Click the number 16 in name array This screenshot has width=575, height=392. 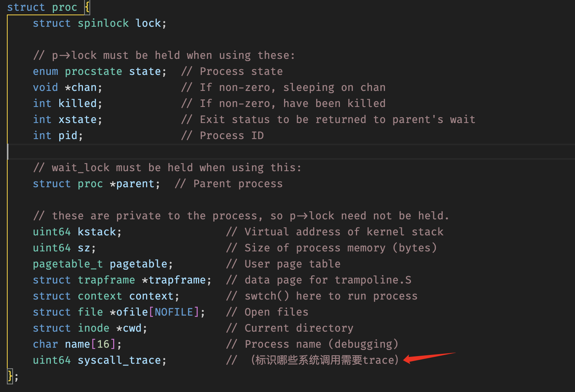coord(103,344)
